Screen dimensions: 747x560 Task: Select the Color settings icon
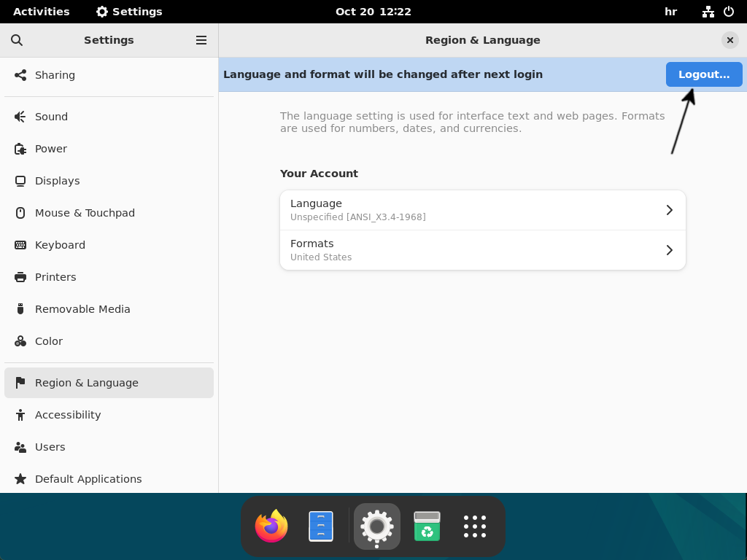point(21,341)
